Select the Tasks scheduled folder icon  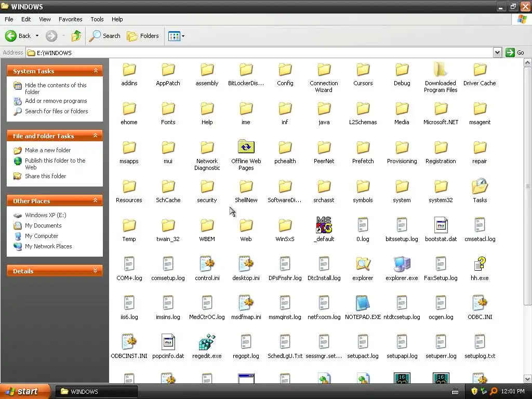[480, 186]
